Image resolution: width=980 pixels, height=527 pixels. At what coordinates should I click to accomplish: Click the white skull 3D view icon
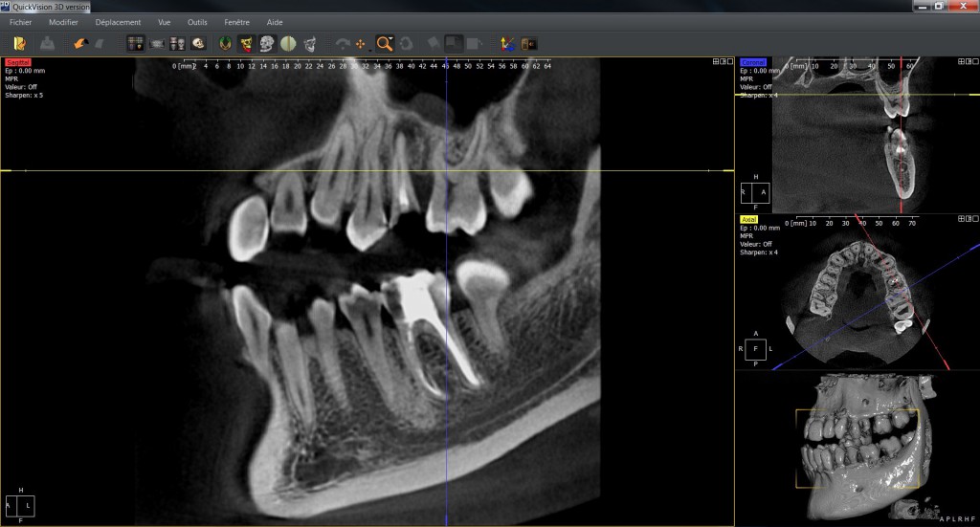click(x=267, y=43)
